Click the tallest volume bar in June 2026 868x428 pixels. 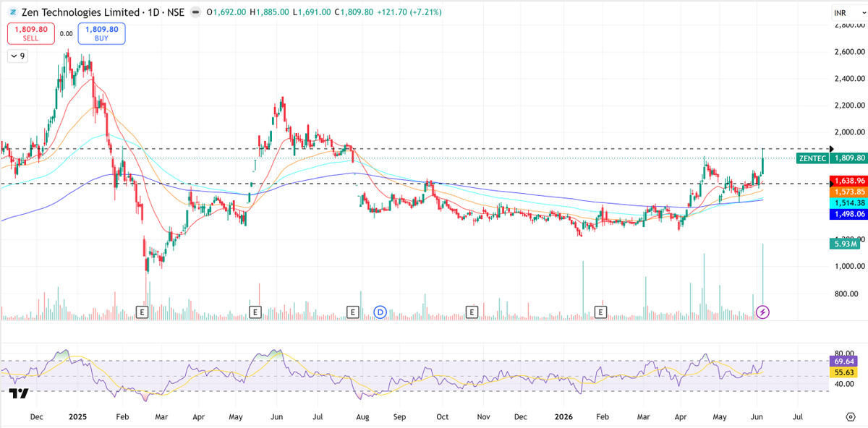click(763, 276)
